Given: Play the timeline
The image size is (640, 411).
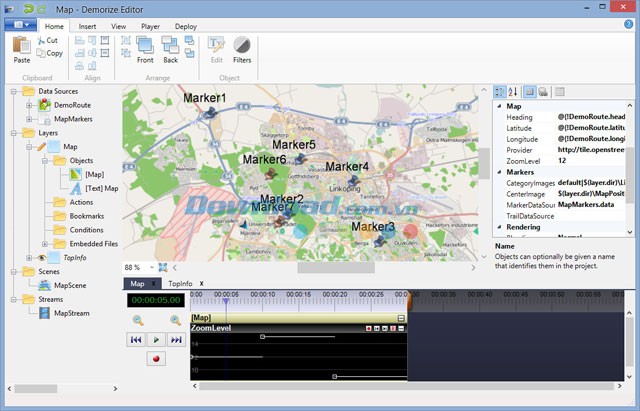Looking at the screenshot, I should tap(155, 340).
